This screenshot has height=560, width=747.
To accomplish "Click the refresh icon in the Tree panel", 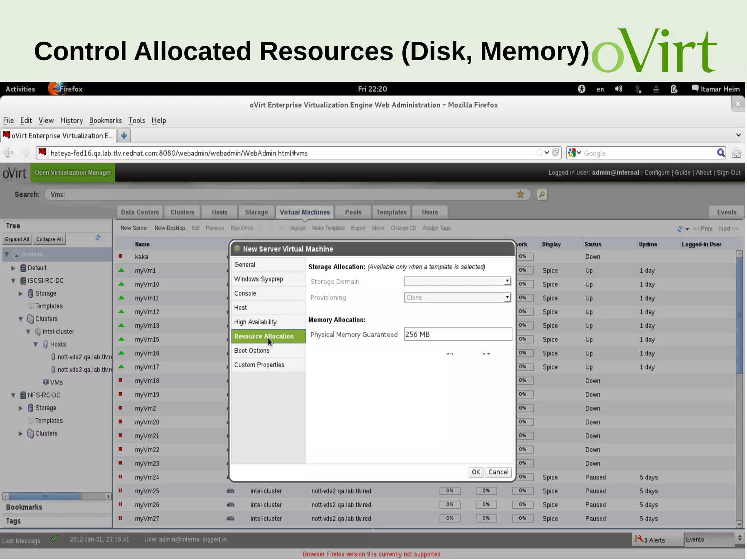I will (98, 238).
